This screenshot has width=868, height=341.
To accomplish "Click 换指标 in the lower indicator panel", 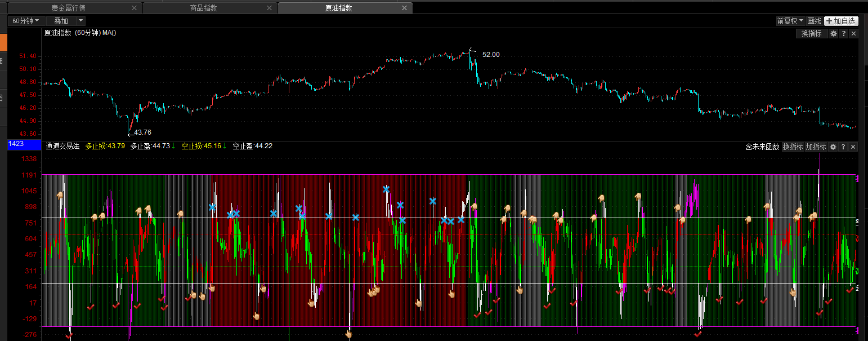I will [793, 147].
